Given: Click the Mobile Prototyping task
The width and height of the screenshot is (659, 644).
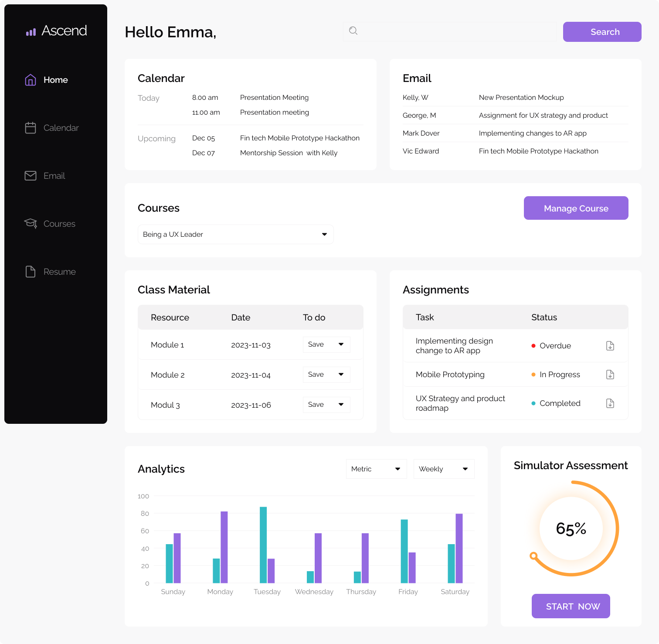Looking at the screenshot, I should click(450, 375).
